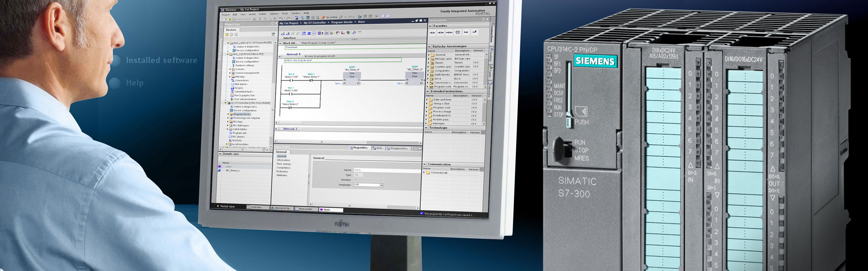Select Information in properties list
The width and height of the screenshot is (868, 271).
click(283, 160)
